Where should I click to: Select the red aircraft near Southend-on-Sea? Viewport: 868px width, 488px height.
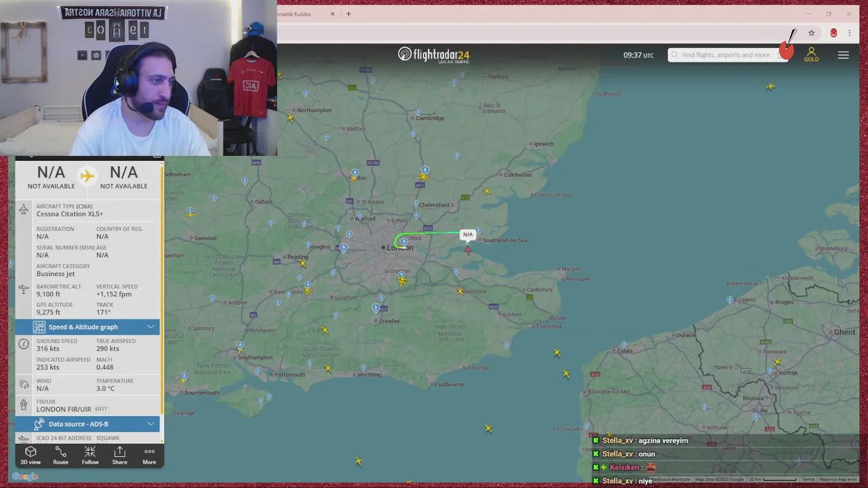click(x=468, y=250)
